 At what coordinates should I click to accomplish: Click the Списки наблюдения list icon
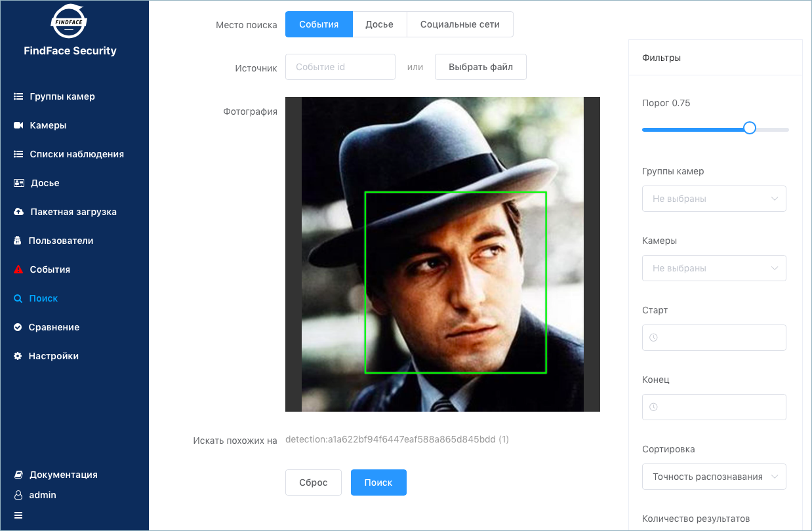coord(18,154)
